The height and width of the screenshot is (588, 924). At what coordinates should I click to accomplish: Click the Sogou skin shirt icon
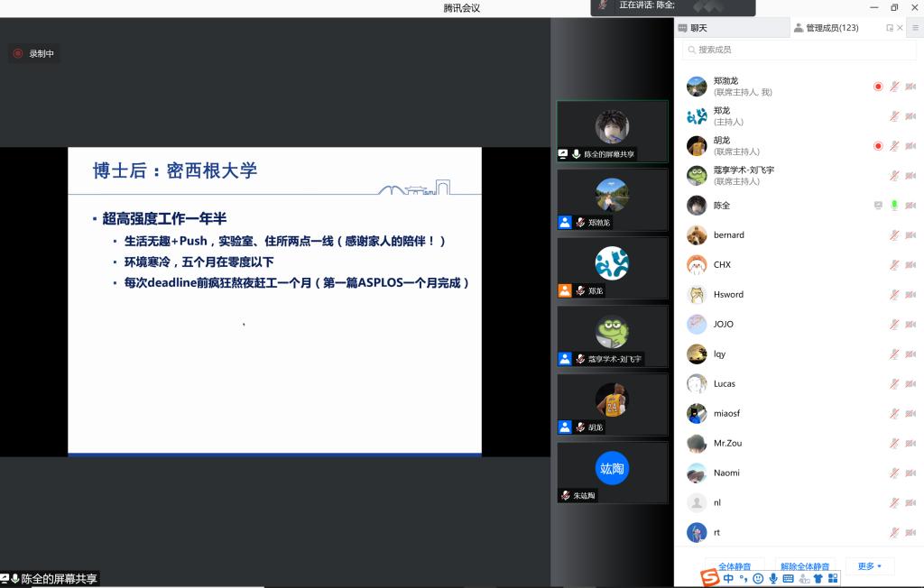pos(818,578)
